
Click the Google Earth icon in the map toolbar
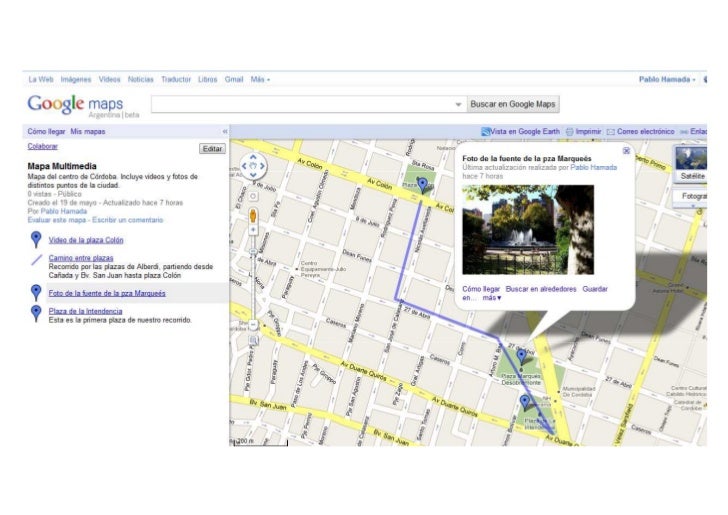486,131
